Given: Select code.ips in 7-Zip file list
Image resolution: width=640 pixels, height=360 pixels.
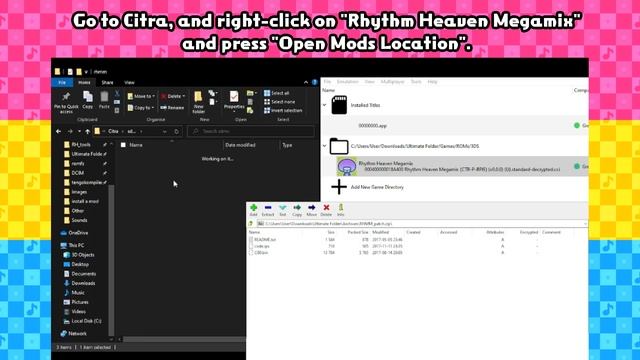Looking at the screenshot, I should tap(262, 246).
